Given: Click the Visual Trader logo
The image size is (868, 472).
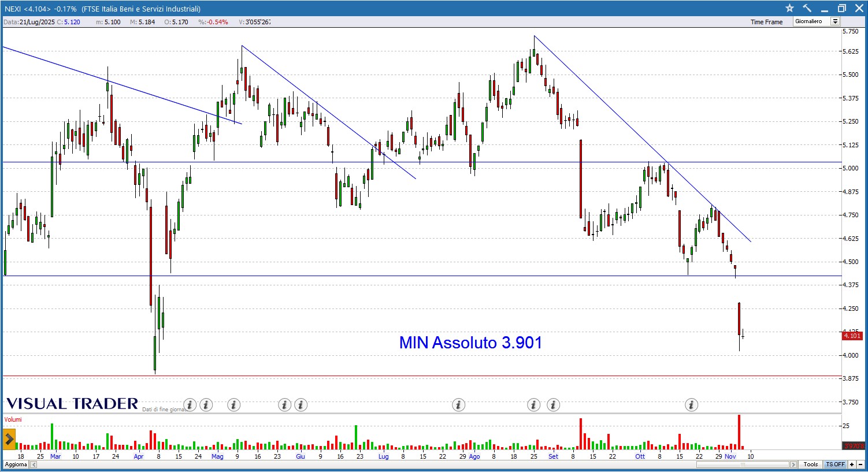Looking at the screenshot, I should pos(72,404).
